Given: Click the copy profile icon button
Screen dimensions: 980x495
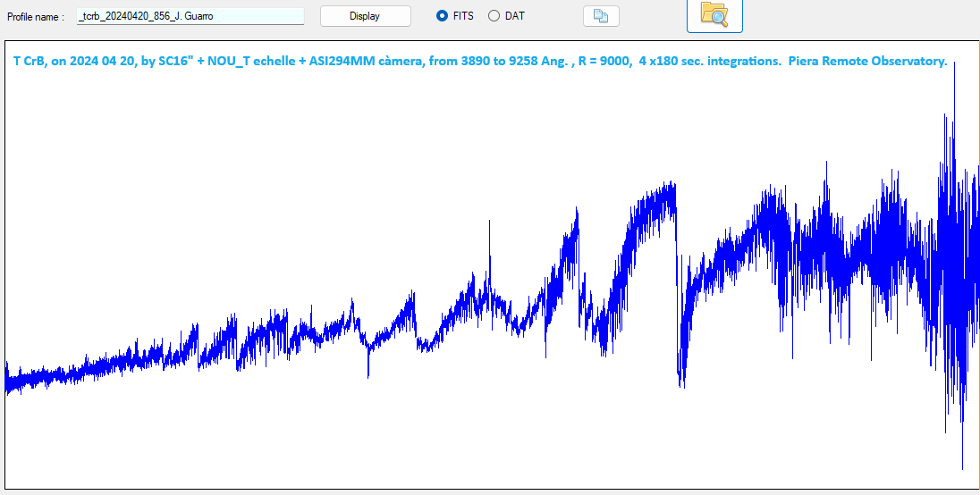Looking at the screenshot, I should tap(600, 16).
